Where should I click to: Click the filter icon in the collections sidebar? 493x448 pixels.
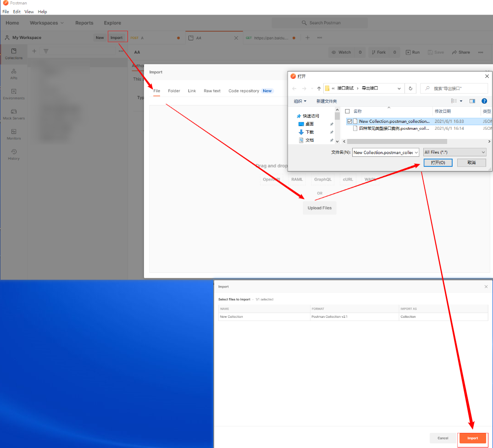pos(46,51)
